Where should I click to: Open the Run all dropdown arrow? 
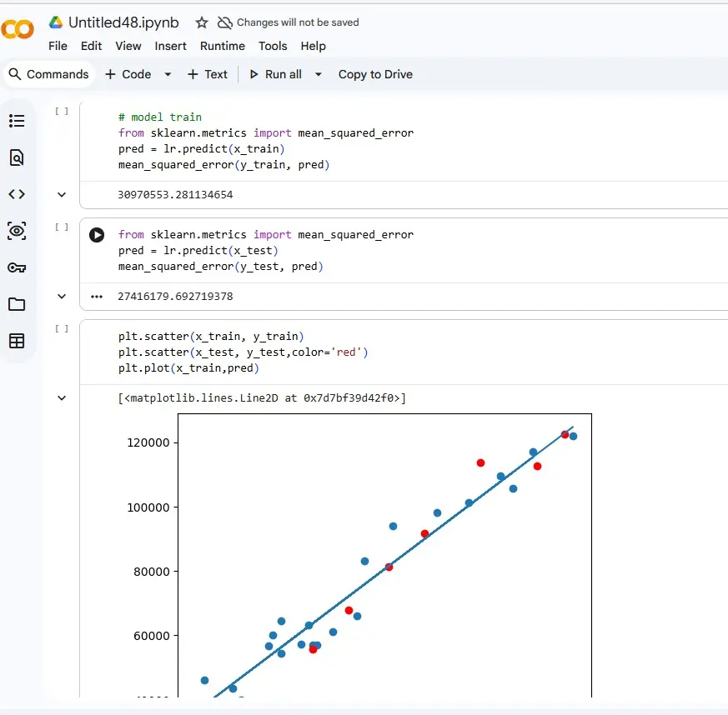[318, 74]
